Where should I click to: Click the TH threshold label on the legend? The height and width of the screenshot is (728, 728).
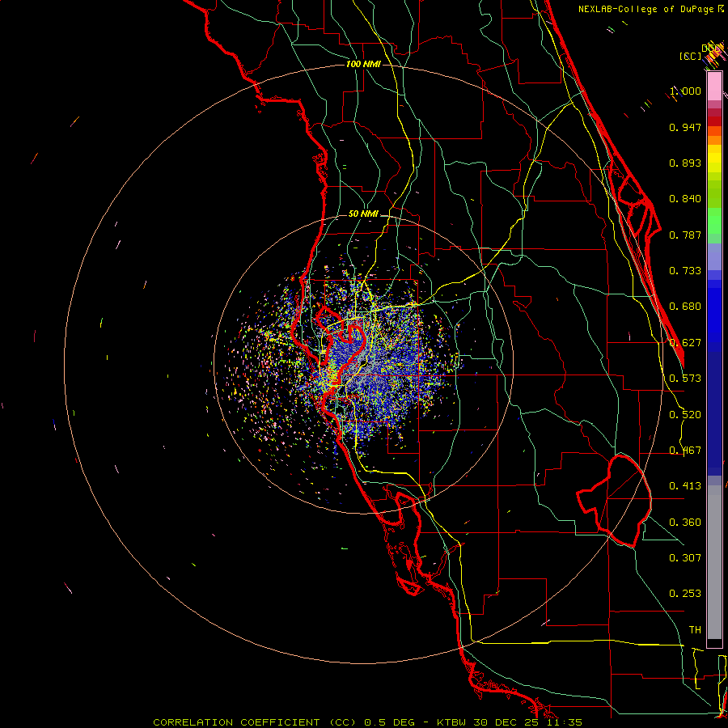point(695,630)
